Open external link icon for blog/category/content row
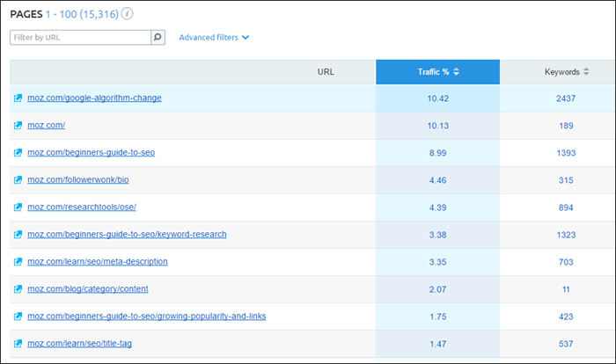Viewport: 616px width, 364px height. point(18,289)
